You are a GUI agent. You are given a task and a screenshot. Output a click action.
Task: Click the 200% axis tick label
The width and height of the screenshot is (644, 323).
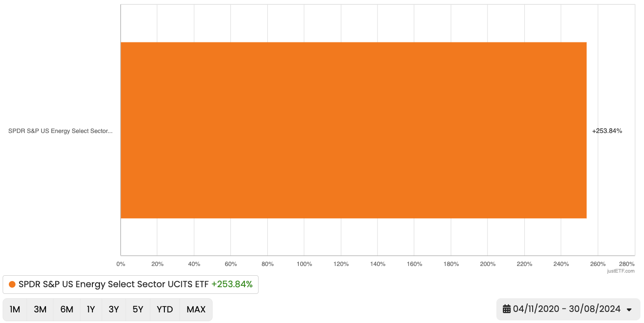coord(488,264)
